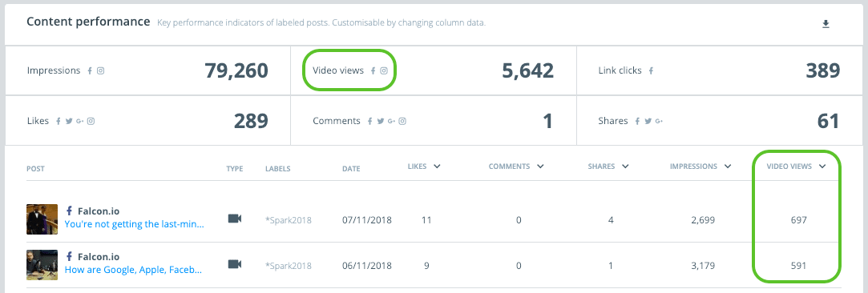Click video camera icon for 06/11/2018 post
This screenshot has width=868, height=293.
[235, 264]
